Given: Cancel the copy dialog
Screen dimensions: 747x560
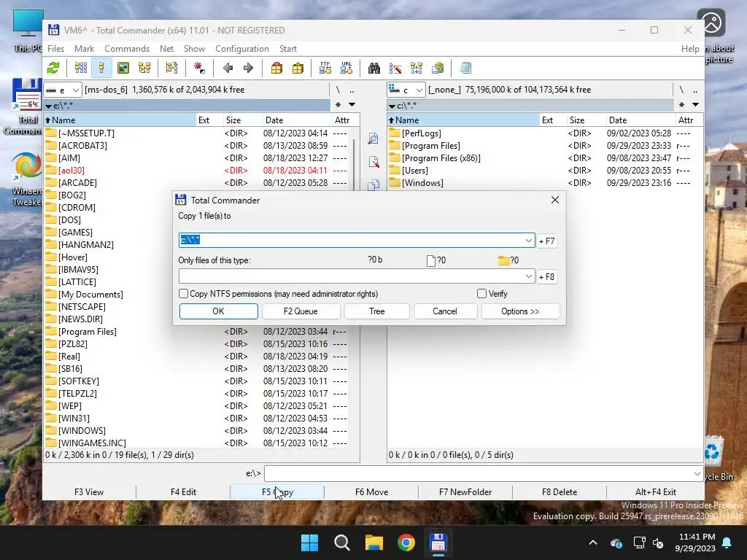Looking at the screenshot, I should point(445,311).
